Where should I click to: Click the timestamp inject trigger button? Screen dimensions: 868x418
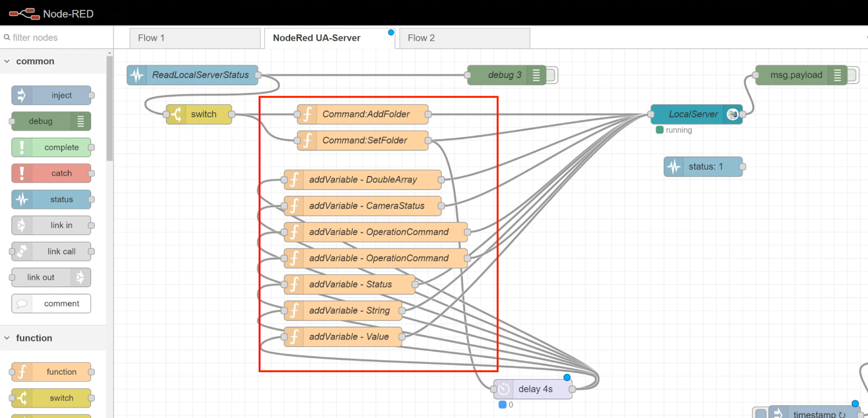(761, 413)
